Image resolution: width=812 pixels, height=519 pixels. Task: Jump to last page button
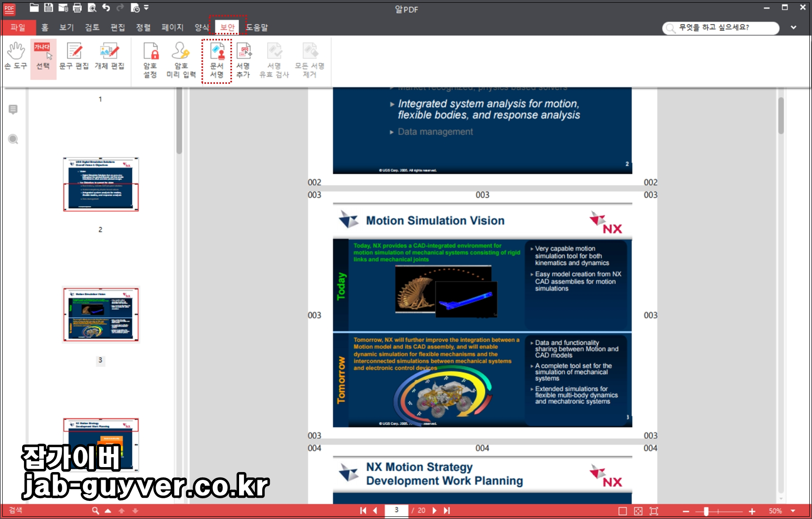tap(447, 510)
